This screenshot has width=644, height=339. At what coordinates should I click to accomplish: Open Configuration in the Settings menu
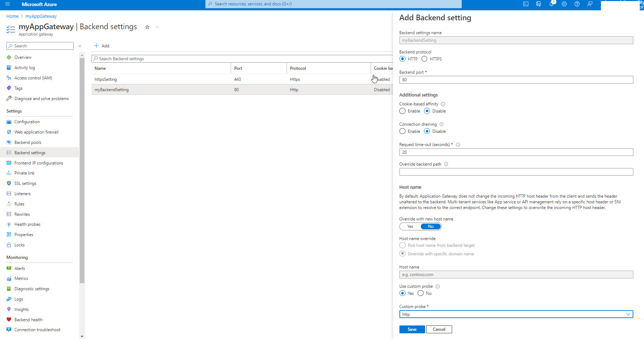click(x=27, y=122)
